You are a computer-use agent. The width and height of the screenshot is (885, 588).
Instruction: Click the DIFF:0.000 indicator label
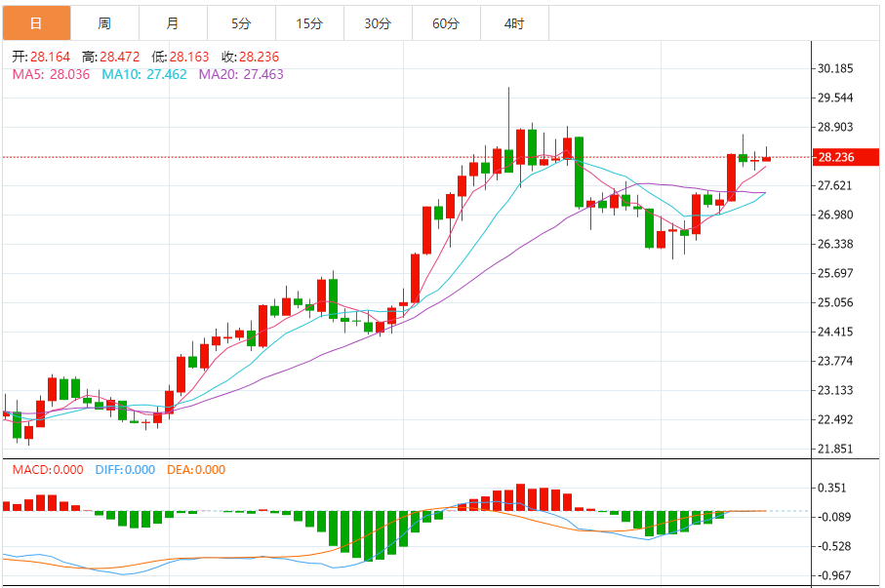pos(125,469)
